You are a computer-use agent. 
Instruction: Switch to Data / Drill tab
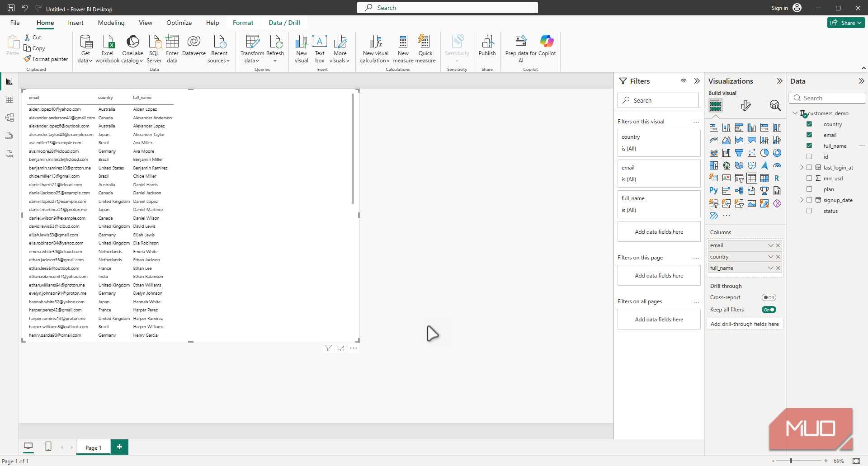[284, 23]
